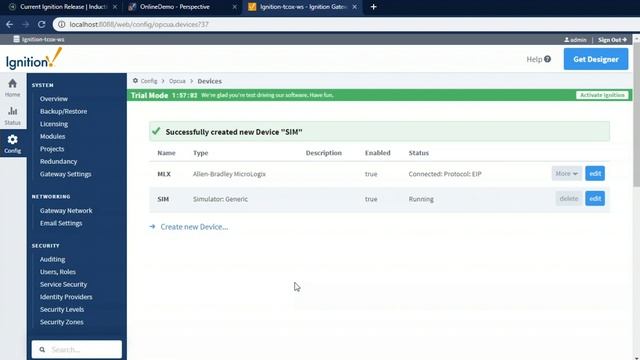Viewport: 640px width, 360px height.
Task: Click 'Connected: Protocol: EIP' status cell
Action: tap(444, 174)
